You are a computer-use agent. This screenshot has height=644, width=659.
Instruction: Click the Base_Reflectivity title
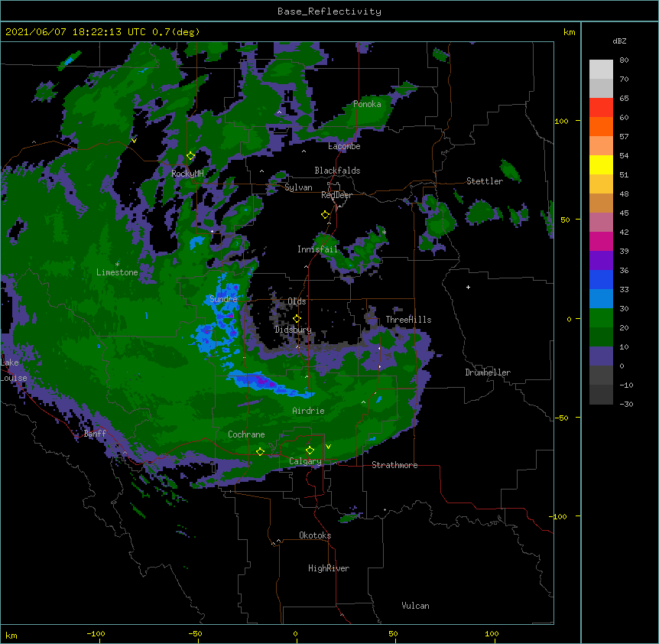(x=329, y=11)
